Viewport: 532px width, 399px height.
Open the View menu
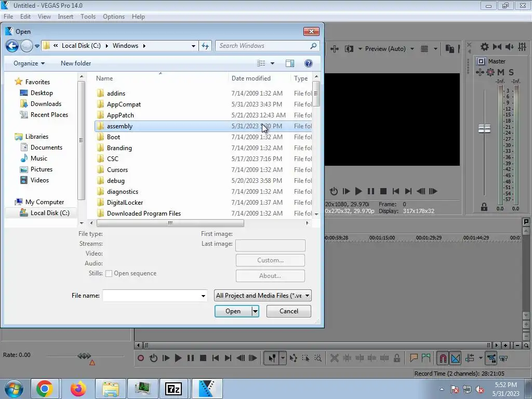(44, 16)
